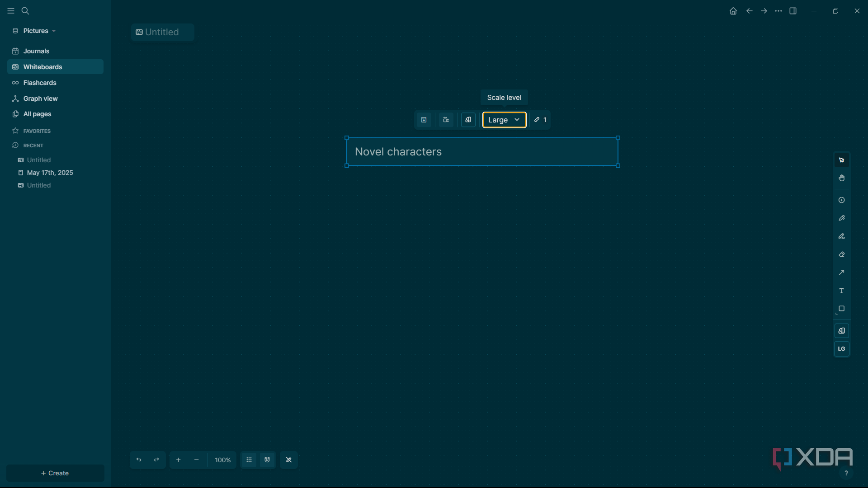The width and height of the screenshot is (868, 488).
Task: Open the 100% zoom level menu
Action: point(222,460)
